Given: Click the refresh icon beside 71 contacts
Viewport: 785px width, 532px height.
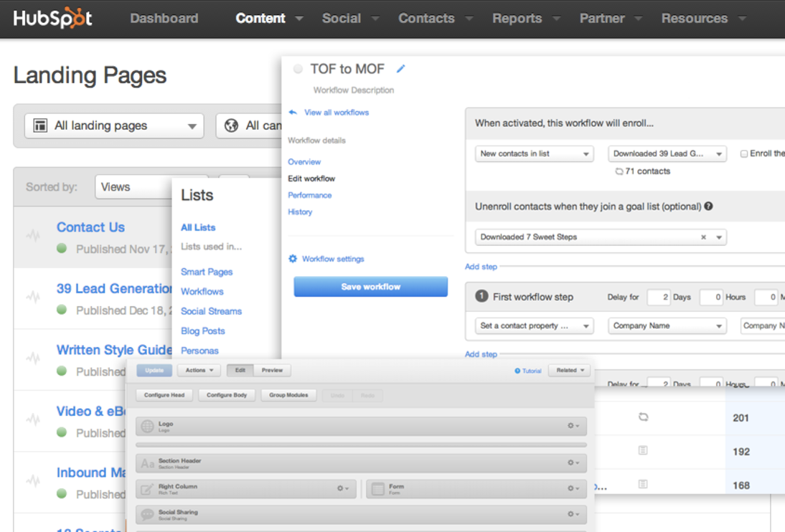Looking at the screenshot, I should pos(619,171).
